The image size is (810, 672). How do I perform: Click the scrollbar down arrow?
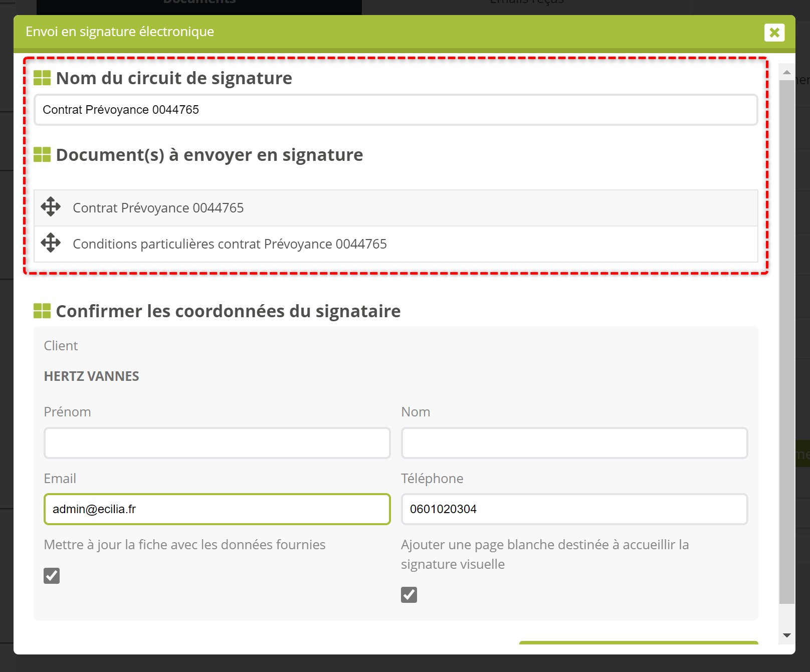click(x=787, y=635)
